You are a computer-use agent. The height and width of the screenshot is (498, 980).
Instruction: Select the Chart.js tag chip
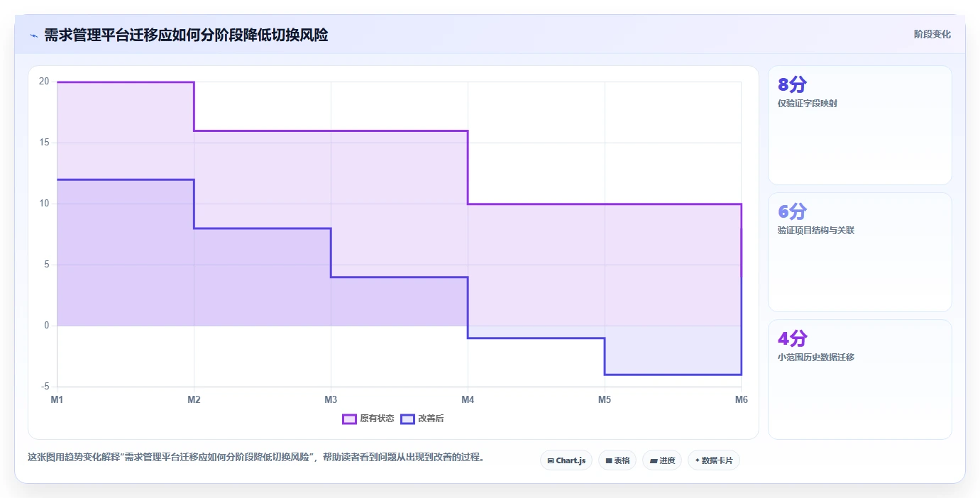click(566, 460)
